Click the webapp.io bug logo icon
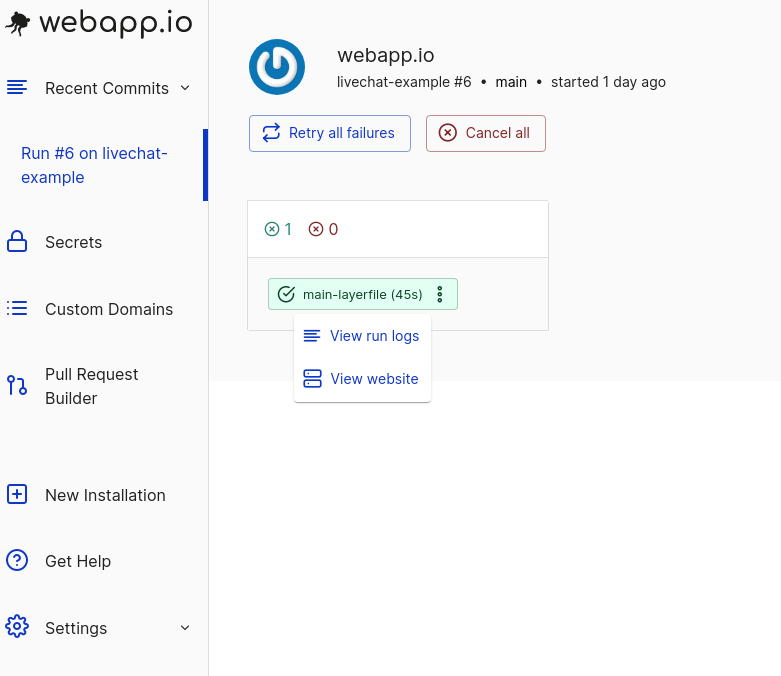The height and width of the screenshot is (676, 781). pos(17,23)
